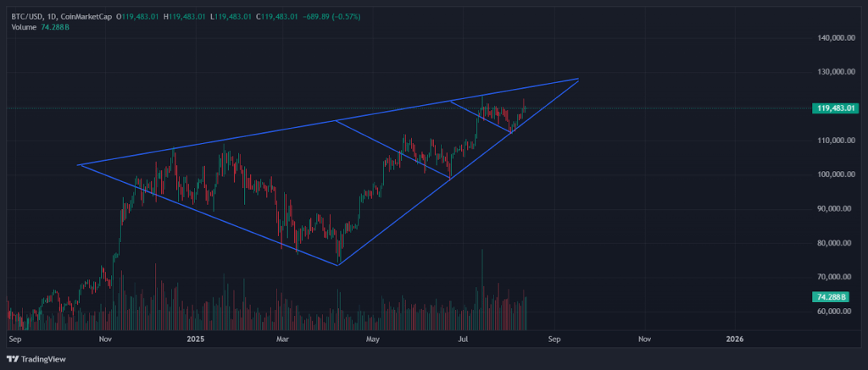Click the change value −689.89 (−0.57%)
Viewport: 868px width, 370px height.
tap(331, 17)
